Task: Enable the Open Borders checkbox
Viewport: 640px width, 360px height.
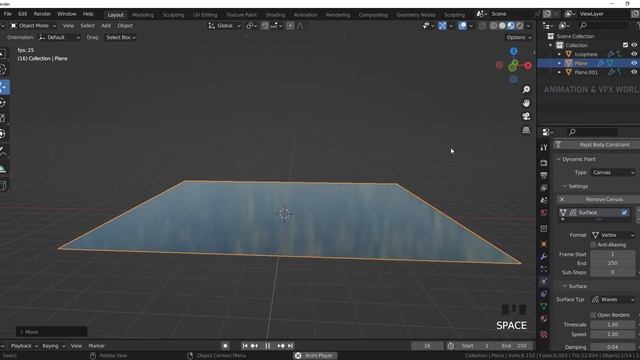Action: click(x=593, y=315)
